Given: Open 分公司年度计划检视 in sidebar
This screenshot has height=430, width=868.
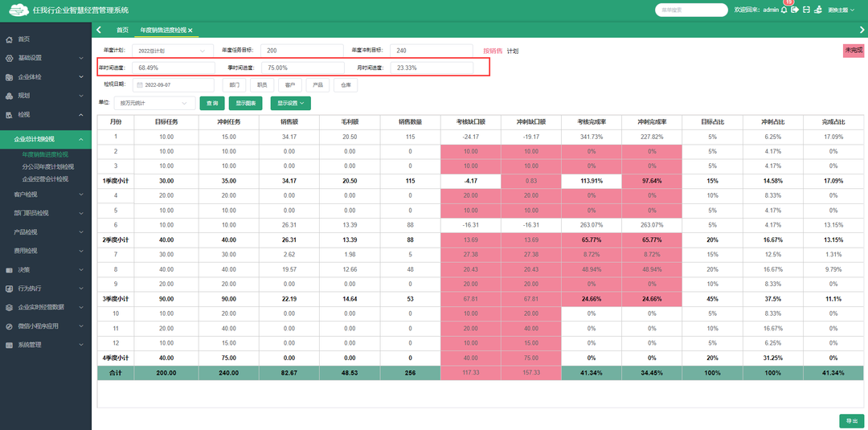Looking at the screenshot, I should pyautogui.click(x=47, y=166).
